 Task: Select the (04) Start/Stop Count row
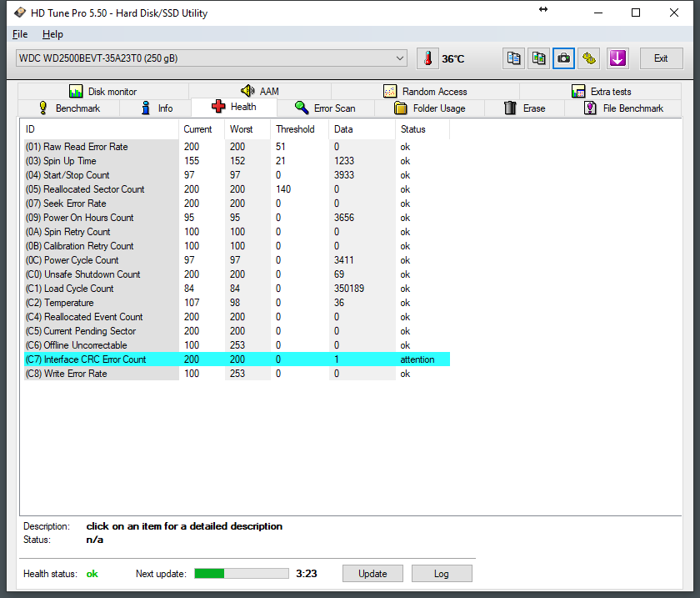[x=237, y=175]
